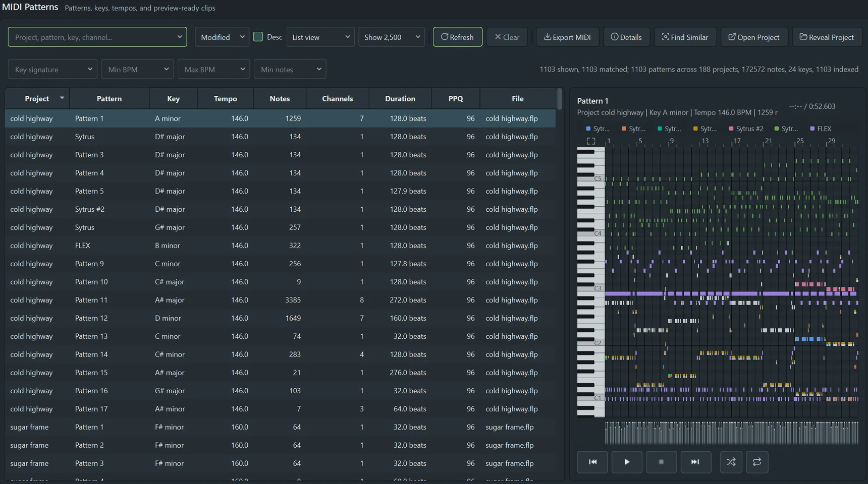Sort by the Key column header
Viewport: 868px width, 484px height.
173,98
